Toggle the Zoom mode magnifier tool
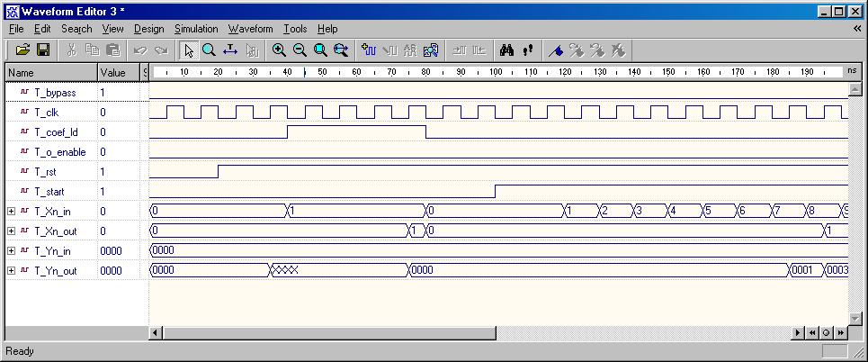Image resolution: width=868 pixels, height=362 pixels. point(209,50)
